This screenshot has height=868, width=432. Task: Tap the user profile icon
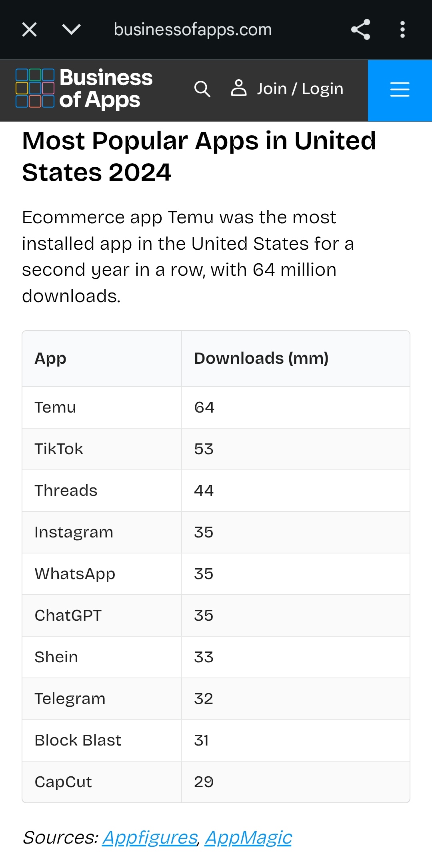coord(239,88)
